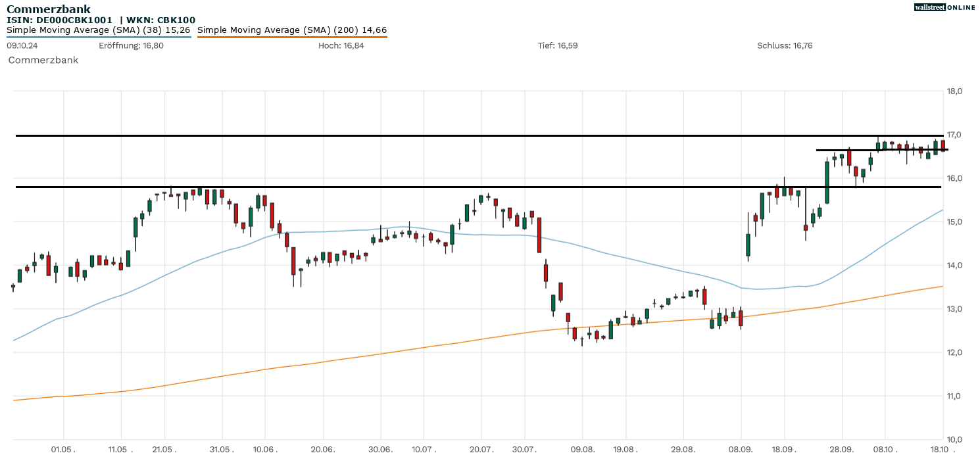Viewport: 980px width, 453px height.
Task: Select the blue SMA (38) color underline
Action: pos(97,37)
